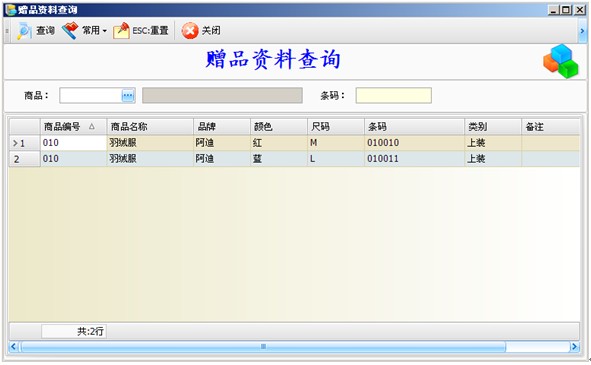Click the window title bar app icon

tap(11, 10)
